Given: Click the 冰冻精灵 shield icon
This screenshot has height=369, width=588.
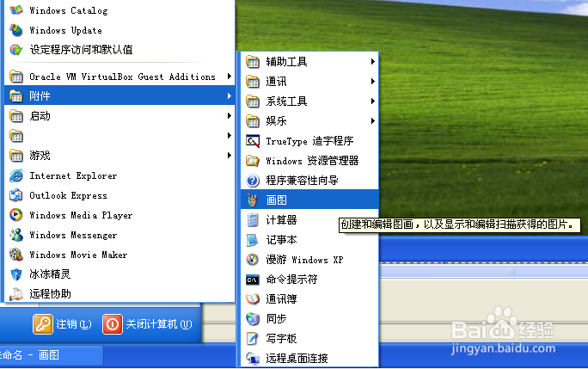Looking at the screenshot, I should tap(16, 274).
